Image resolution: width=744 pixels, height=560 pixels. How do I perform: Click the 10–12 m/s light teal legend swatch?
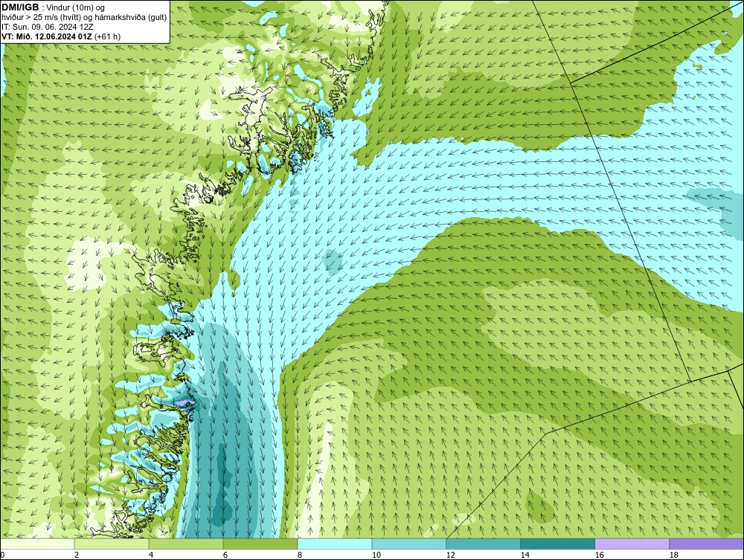tap(409, 544)
